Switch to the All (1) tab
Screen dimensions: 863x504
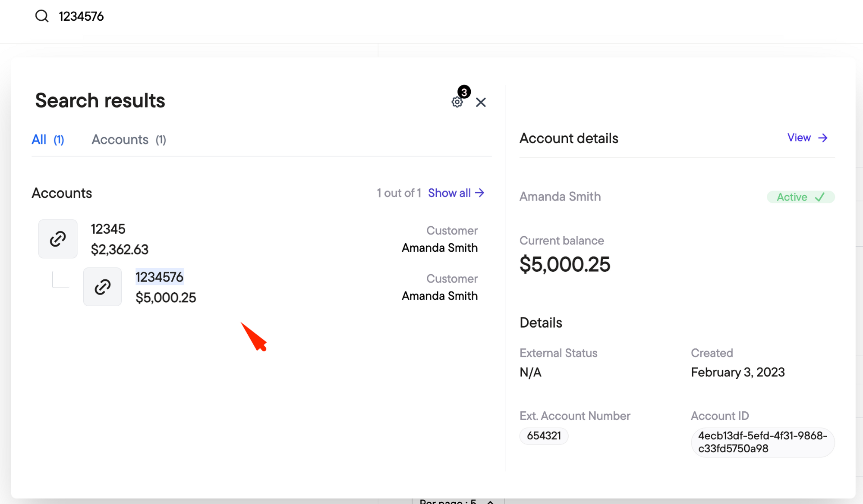[x=48, y=140]
